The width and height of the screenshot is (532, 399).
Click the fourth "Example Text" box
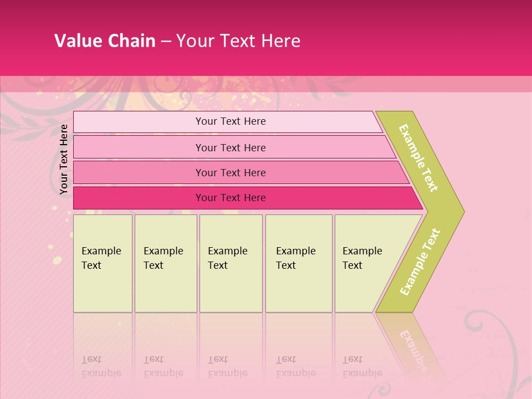click(299, 263)
